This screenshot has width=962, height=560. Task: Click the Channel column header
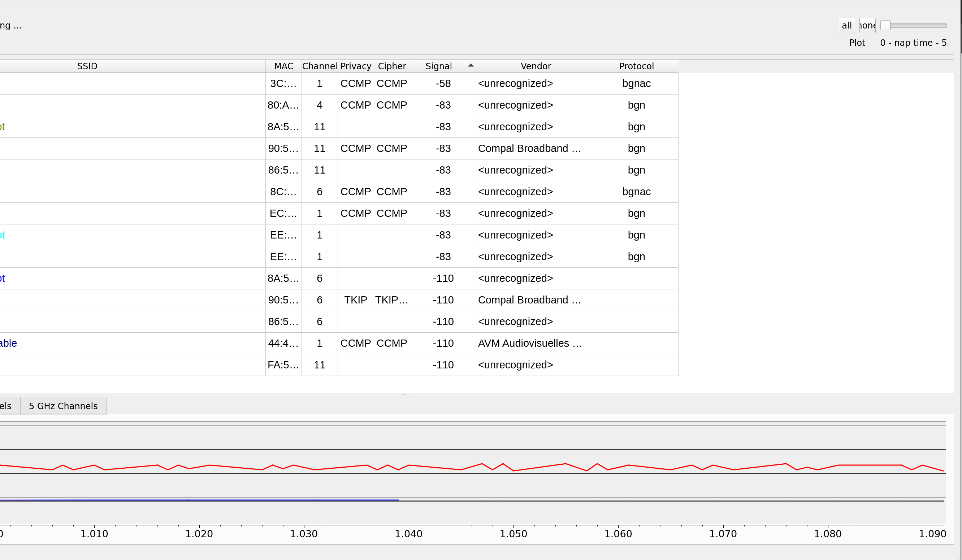pos(319,66)
